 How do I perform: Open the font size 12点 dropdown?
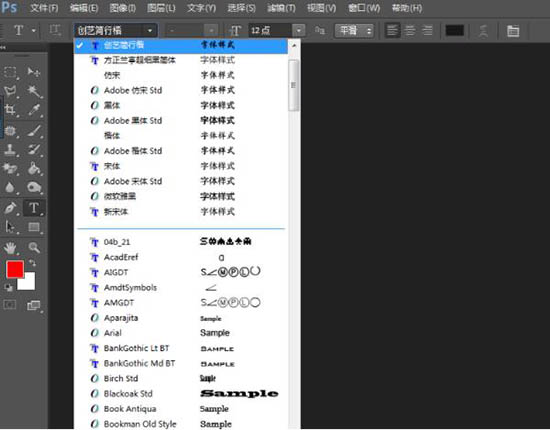point(299,31)
